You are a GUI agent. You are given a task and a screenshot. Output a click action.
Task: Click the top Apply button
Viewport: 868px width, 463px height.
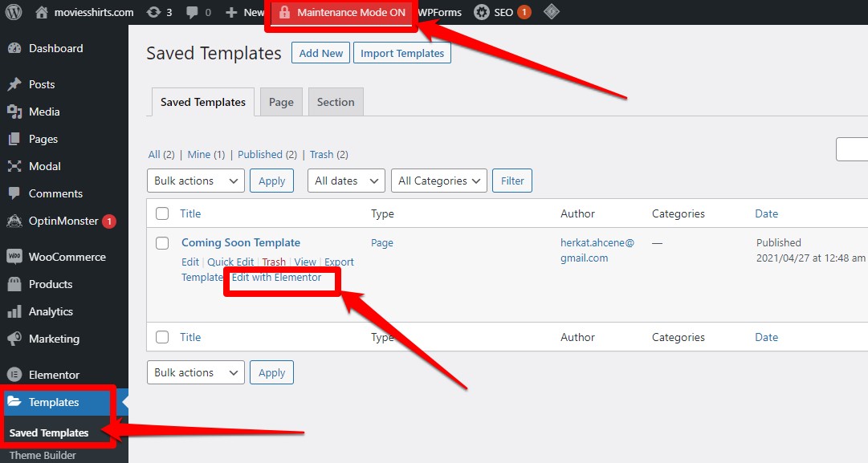pyautogui.click(x=272, y=181)
